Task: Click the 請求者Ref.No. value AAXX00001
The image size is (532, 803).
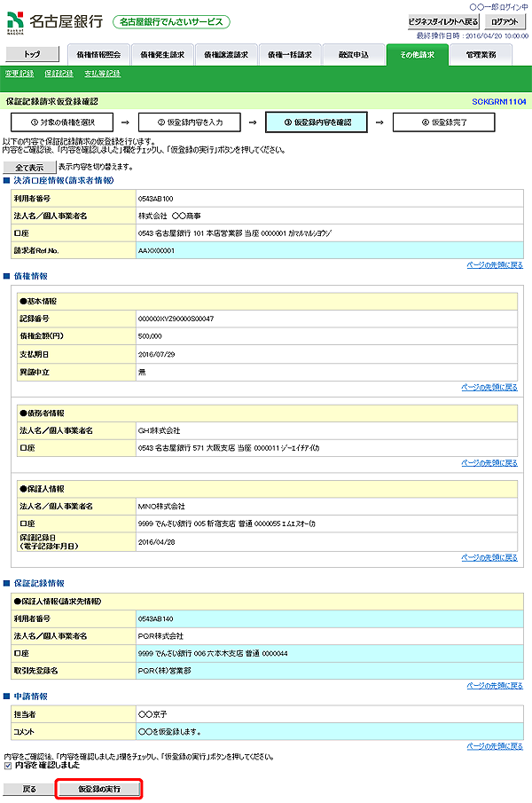Action: click(156, 251)
